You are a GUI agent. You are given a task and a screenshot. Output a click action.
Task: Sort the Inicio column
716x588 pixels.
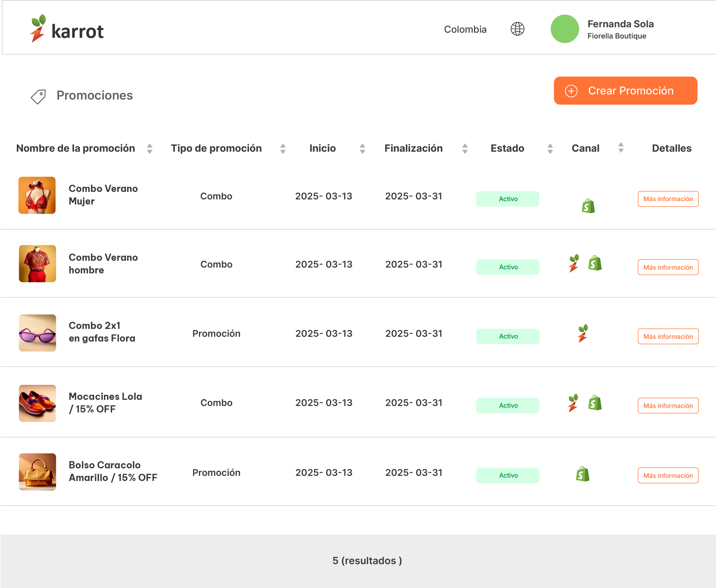click(363, 149)
